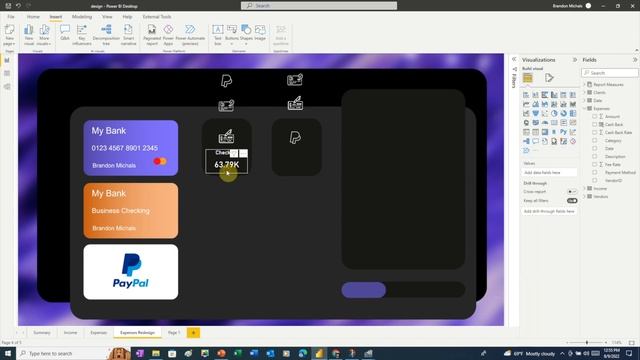Select the PayPal logo card image
This screenshot has width=640, height=360.
(x=131, y=272)
